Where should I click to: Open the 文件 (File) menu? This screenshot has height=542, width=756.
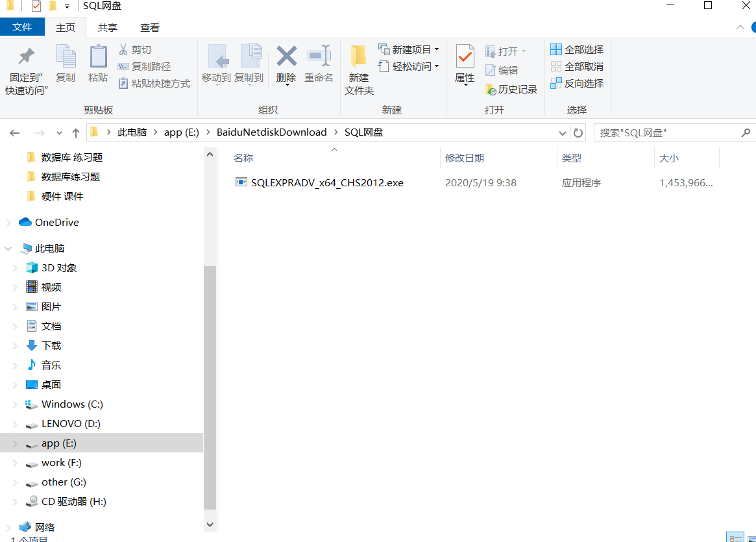pos(22,27)
